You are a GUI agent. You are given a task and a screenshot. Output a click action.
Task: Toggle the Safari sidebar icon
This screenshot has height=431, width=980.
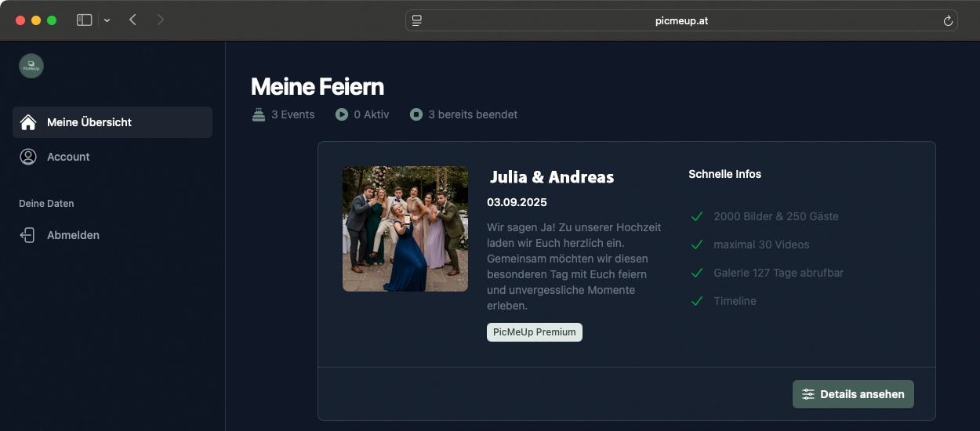coord(84,20)
